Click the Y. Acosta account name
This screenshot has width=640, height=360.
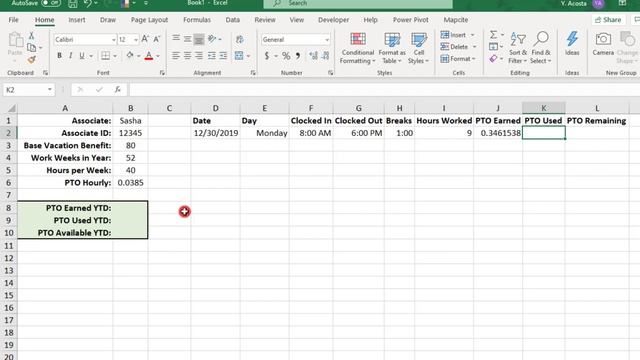tap(573, 3)
